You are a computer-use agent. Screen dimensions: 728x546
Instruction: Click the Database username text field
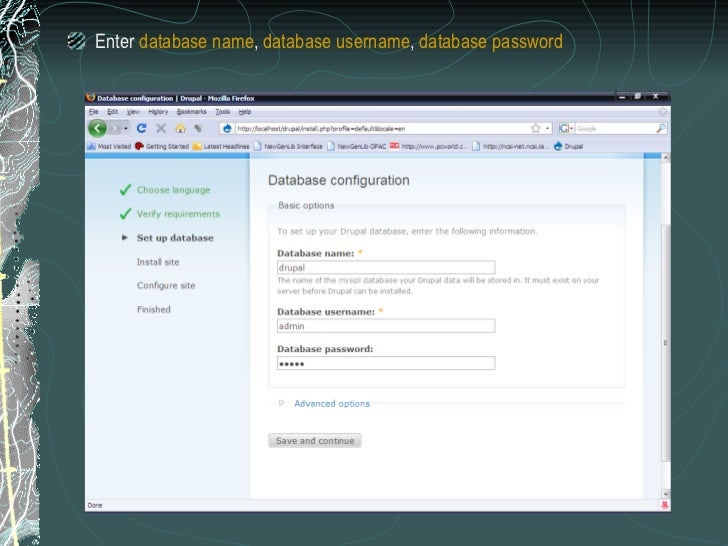(x=386, y=326)
